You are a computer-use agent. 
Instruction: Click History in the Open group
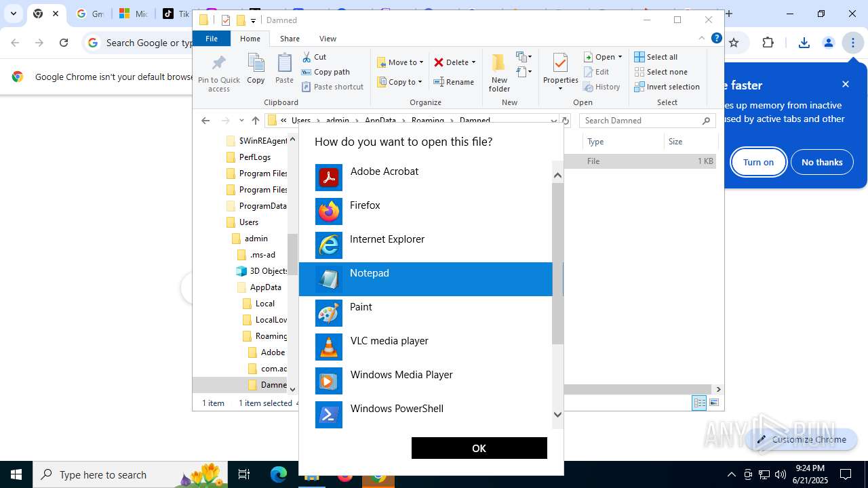tap(602, 87)
